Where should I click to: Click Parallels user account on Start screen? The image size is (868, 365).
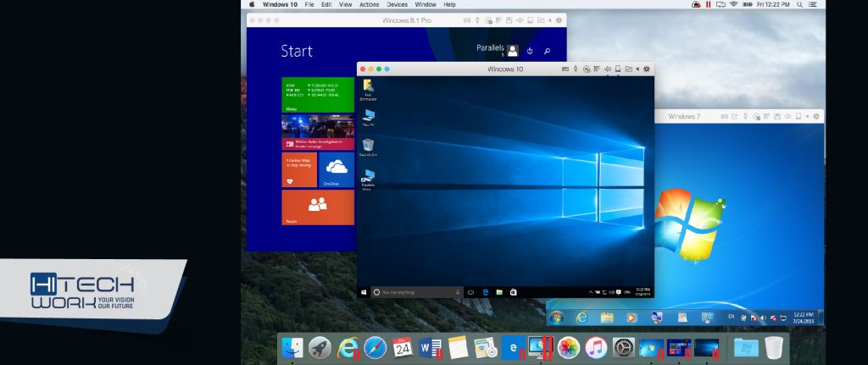pos(497,50)
